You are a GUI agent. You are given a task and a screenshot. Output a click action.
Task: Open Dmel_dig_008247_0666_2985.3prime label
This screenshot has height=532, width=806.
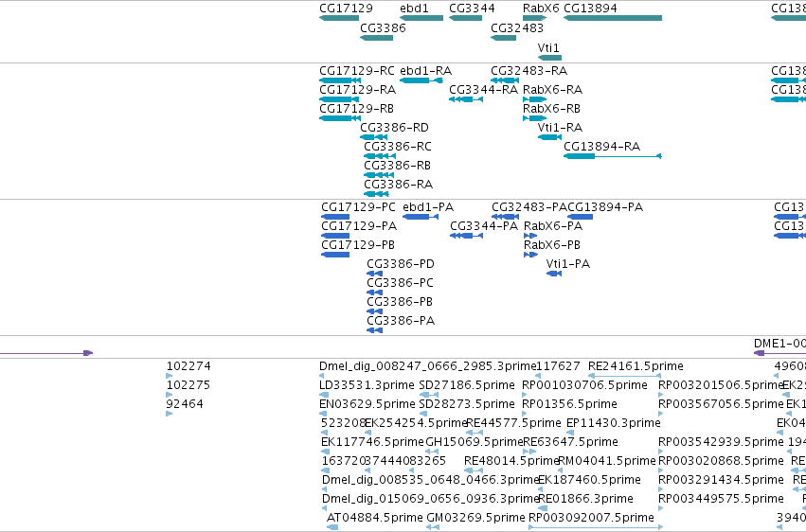[428, 366]
